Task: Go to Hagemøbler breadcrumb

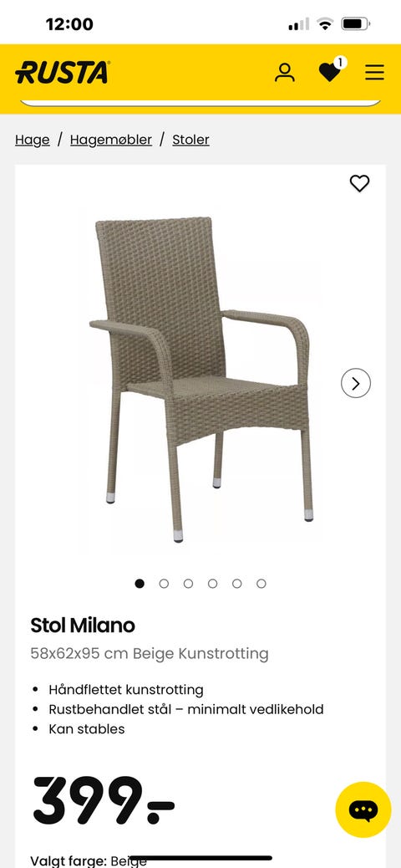Action: tap(110, 140)
